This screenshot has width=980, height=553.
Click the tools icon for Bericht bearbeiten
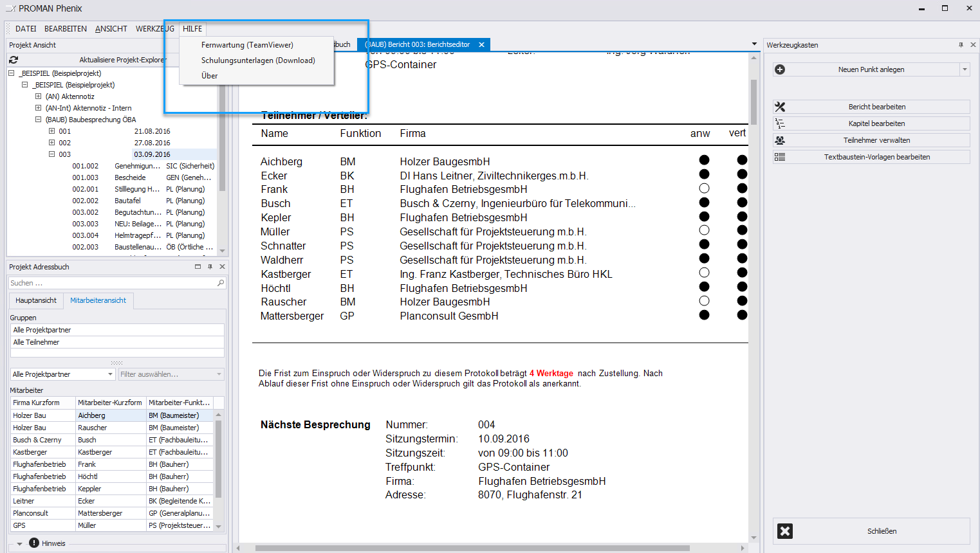(780, 107)
